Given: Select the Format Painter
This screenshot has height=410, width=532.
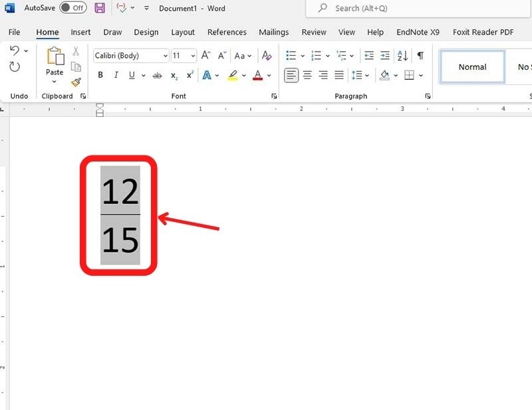Looking at the screenshot, I should [x=76, y=82].
